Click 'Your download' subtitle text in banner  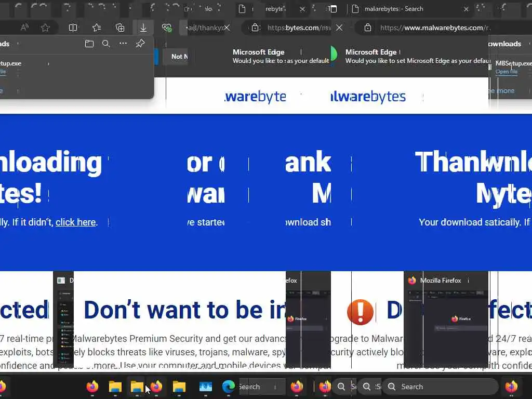pyautogui.click(x=450, y=222)
